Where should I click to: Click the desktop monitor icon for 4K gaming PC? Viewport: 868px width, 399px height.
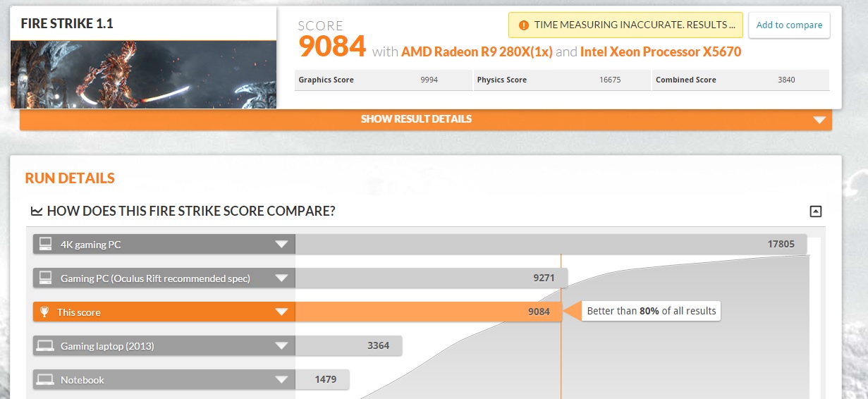click(x=46, y=245)
